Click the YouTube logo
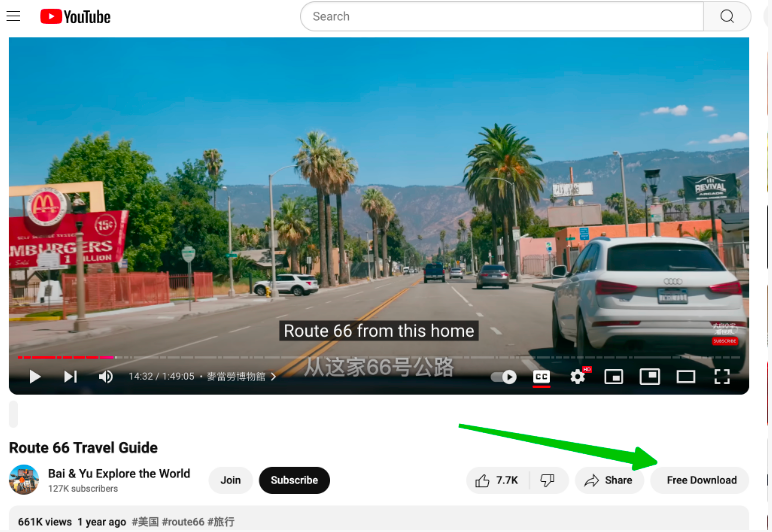Image resolution: width=772 pixels, height=532 pixels. tap(75, 16)
